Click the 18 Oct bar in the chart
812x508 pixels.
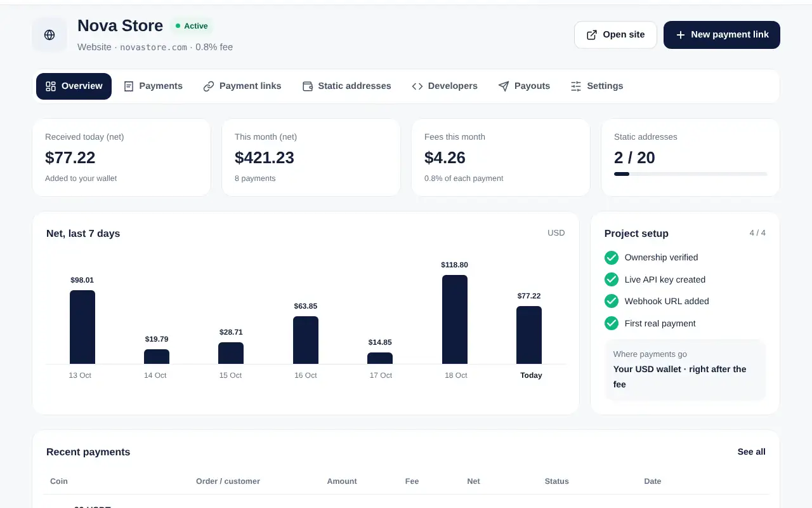455,319
